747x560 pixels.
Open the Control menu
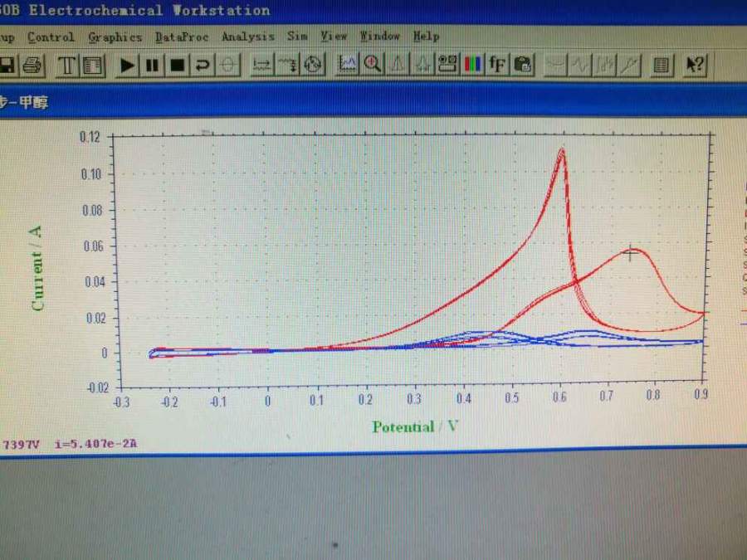click(51, 37)
